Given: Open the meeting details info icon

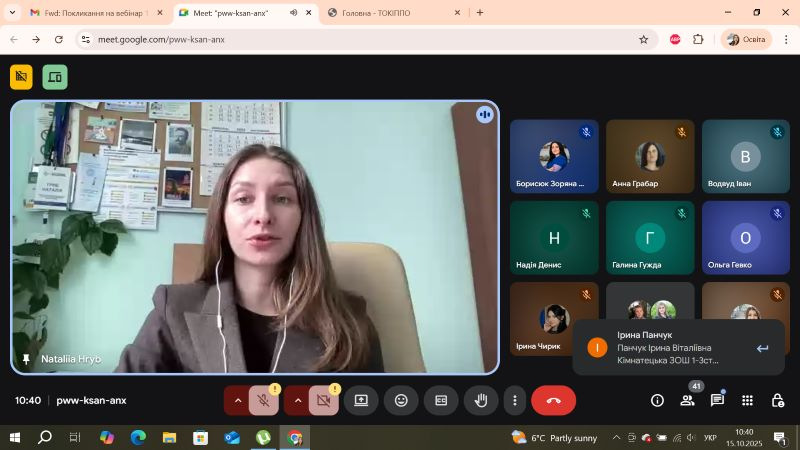Looking at the screenshot, I should (x=657, y=400).
